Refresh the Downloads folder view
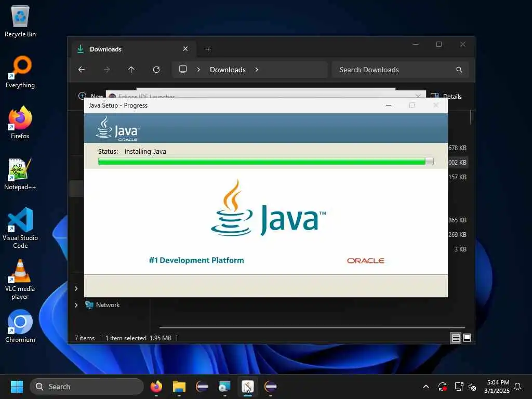532x399 pixels. point(156,70)
